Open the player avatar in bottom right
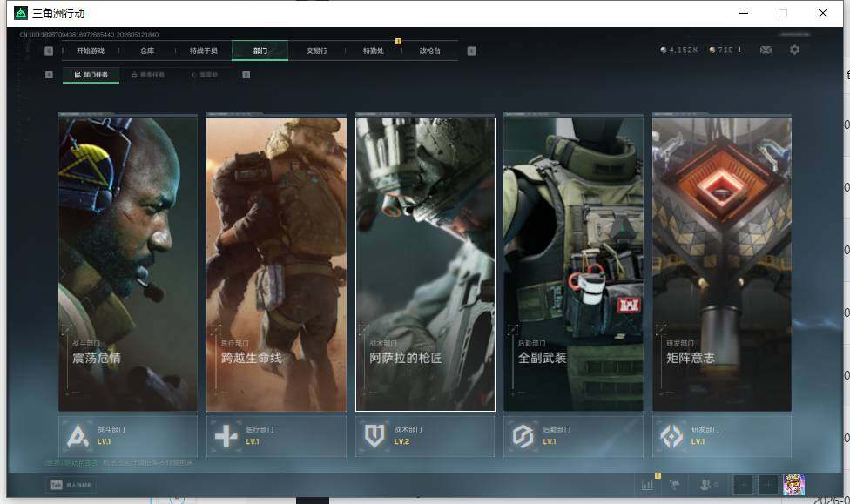Viewport: 850px width, 504px height. pos(793,485)
